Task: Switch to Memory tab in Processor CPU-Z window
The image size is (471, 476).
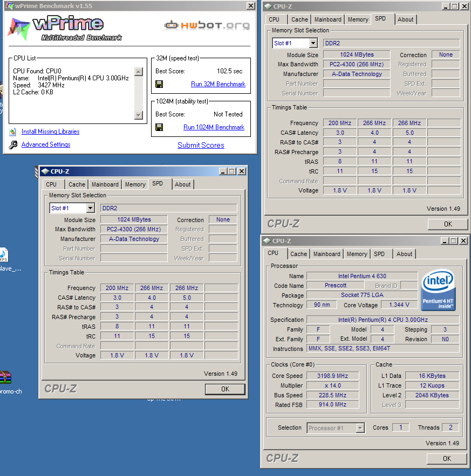Action: (x=357, y=254)
